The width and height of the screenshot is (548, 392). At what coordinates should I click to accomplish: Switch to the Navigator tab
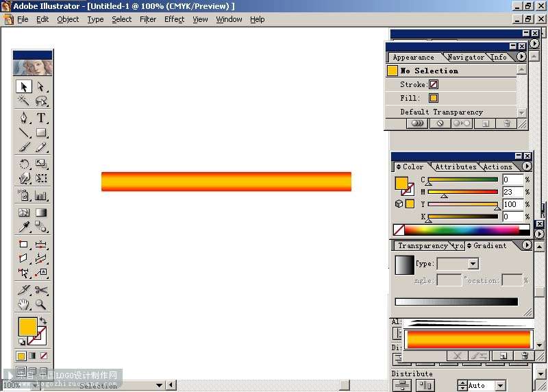(466, 57)
